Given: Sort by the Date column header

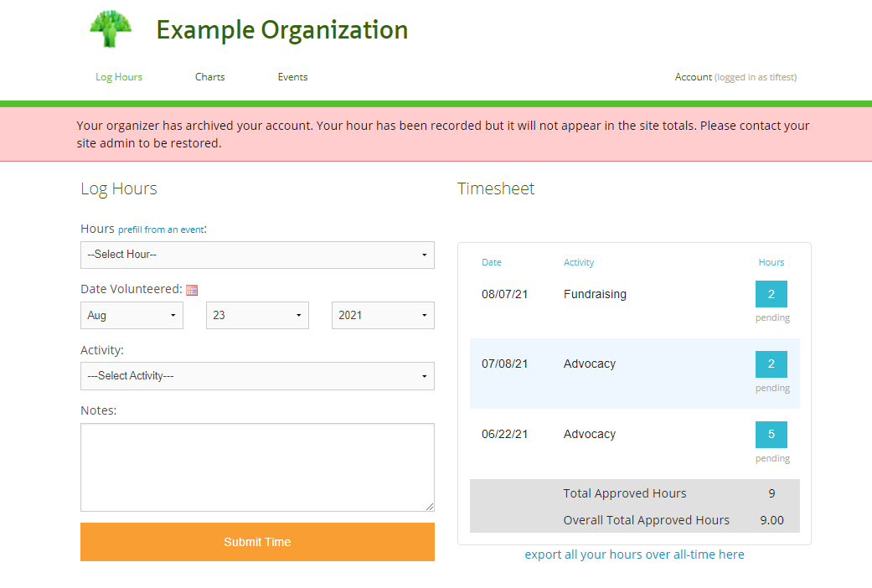Looking at the screenshot, I should (x=492, y=262).
